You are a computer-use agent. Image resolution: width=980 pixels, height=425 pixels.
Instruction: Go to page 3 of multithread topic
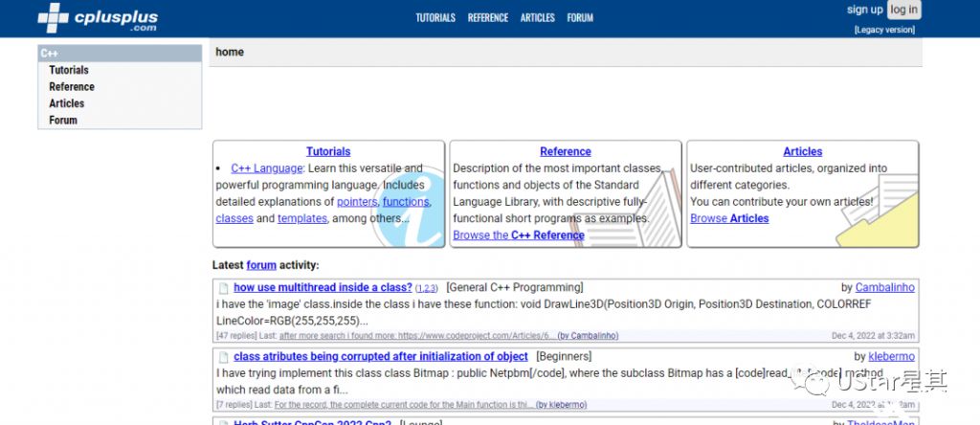click(x=432, y=289)
